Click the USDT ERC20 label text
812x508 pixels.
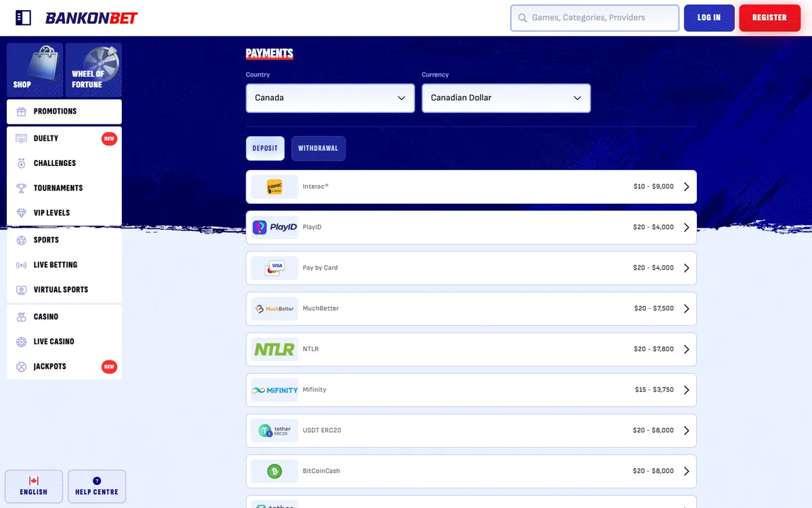coord(322,431)
